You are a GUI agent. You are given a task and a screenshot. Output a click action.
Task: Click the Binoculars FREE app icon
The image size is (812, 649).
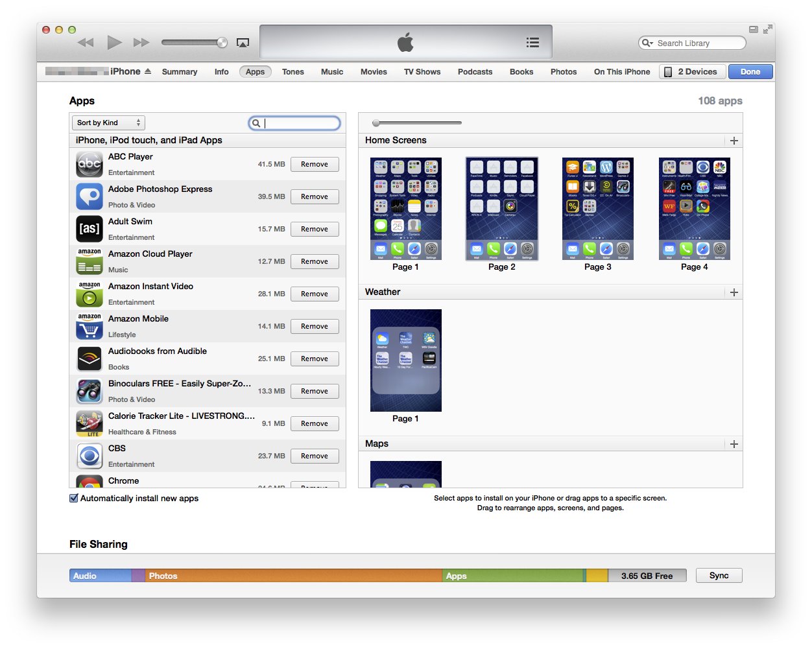coord(90,391)
